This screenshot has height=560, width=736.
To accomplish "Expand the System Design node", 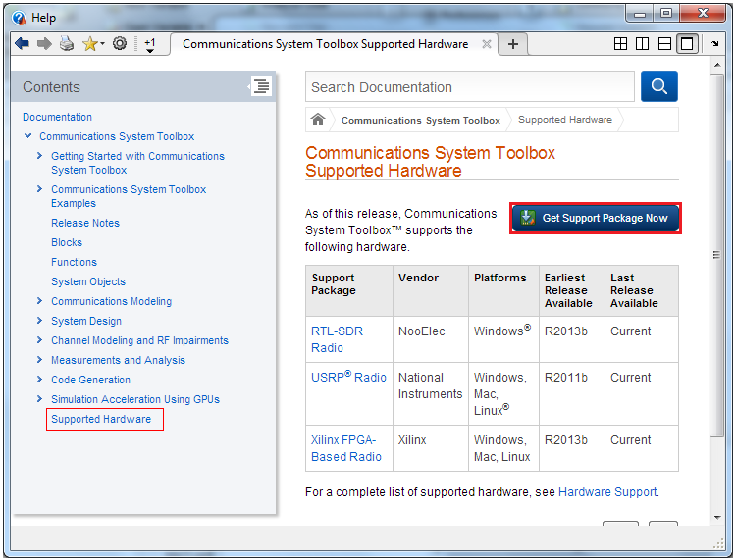I will coord(39,321).
